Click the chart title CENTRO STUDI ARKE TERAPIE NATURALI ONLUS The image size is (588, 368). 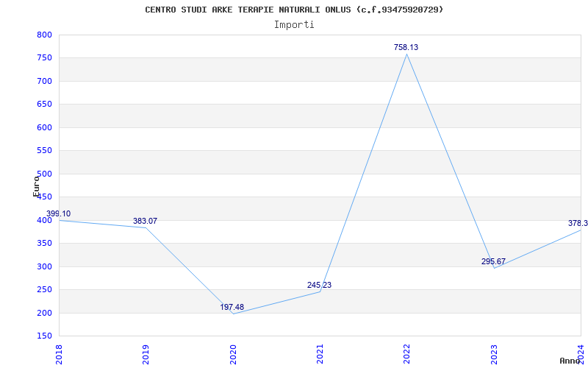tap(293, 10)
